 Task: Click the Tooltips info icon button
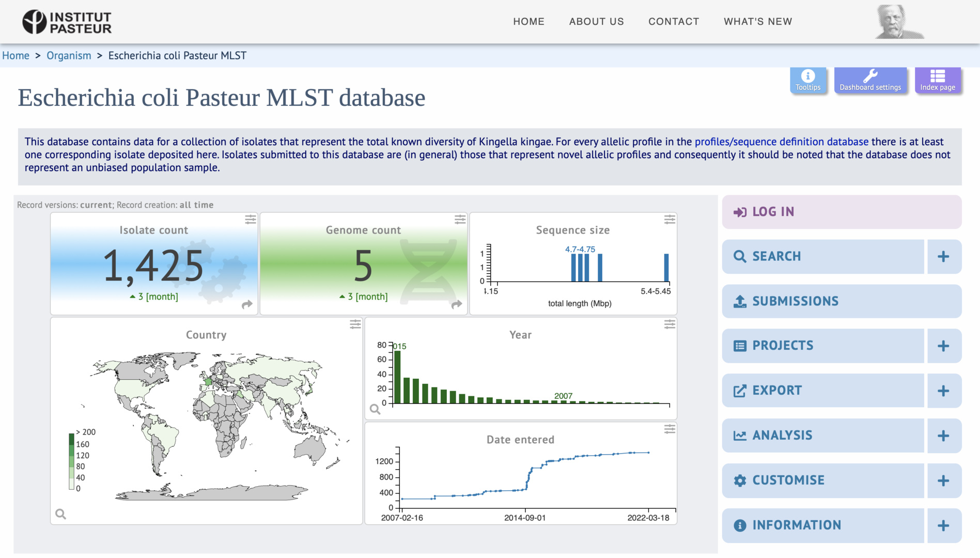coord(807,80)
